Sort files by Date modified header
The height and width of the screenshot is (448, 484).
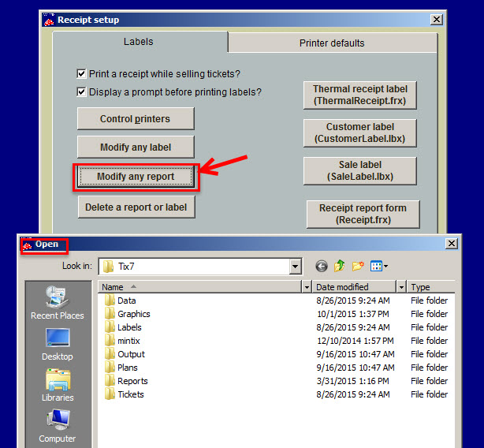click(x=355, y=287)
